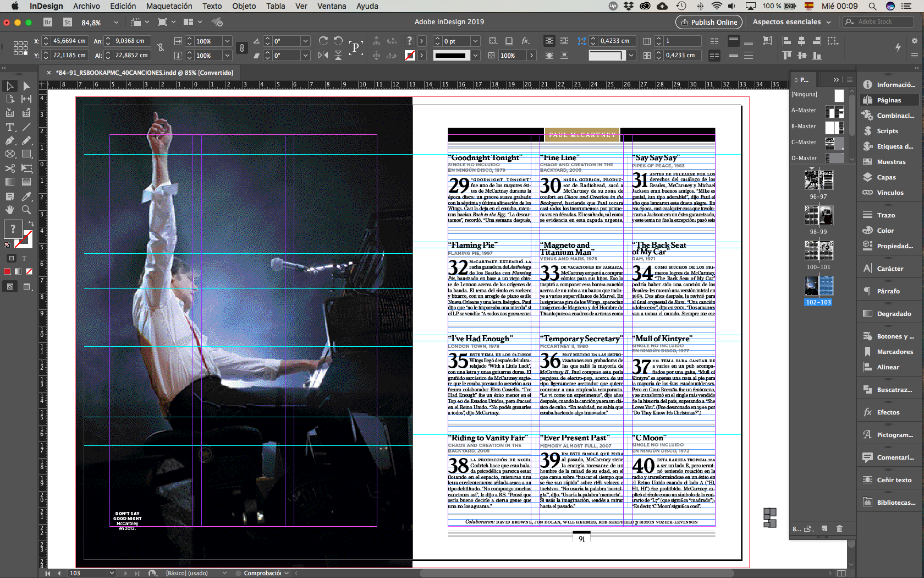The image size is (924, 578).
Task: Select the Pen tool
Action: click(10, 141)
